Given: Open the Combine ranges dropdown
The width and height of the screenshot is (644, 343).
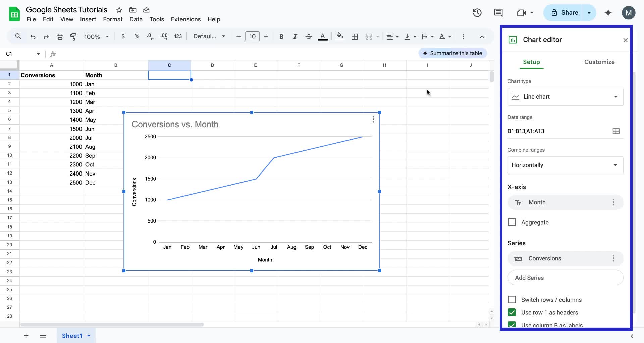Looking at the screenshot, I should [x=566, y=165].
